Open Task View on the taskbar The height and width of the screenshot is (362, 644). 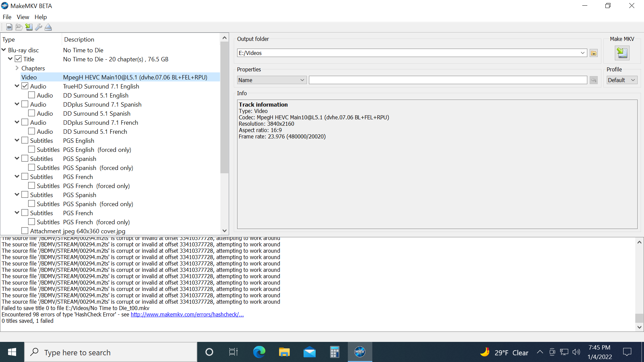click(x=233, y=352)
